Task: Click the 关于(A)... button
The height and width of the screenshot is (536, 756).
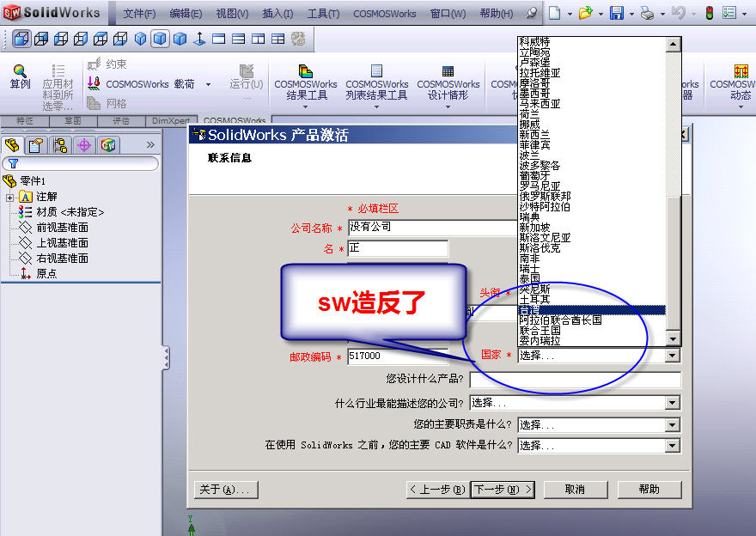Action: point(226,490)
